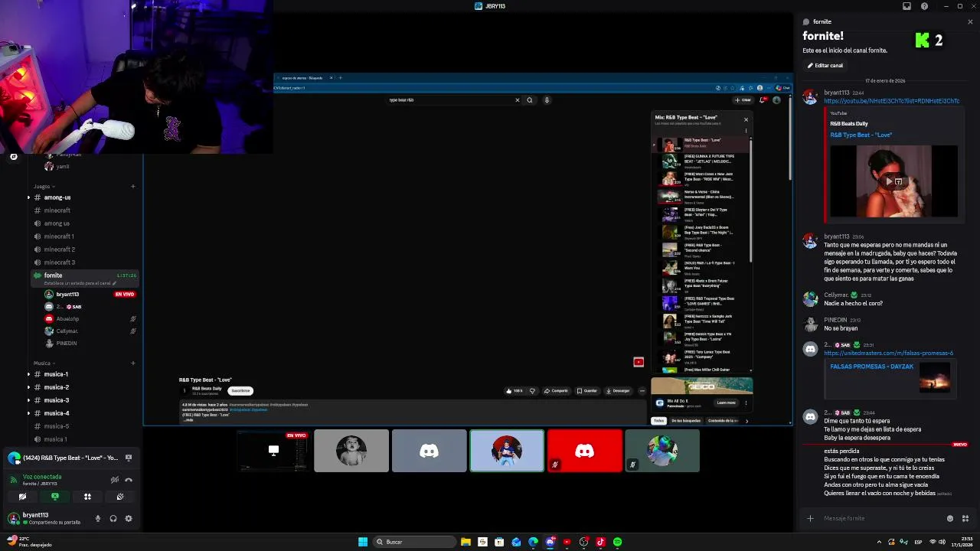Click the stream options icon beside R&B Type Beat
This screenshot has height=551, width=980.
tap(129, 458)
